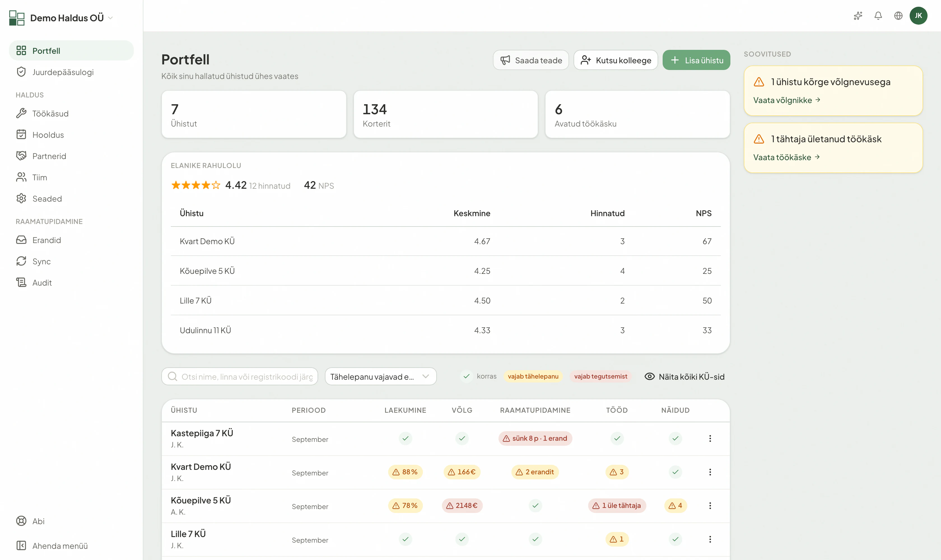Click the Demo Haldus logo icon
Screen dimensions: 941x560
click(x=17, y=18)
